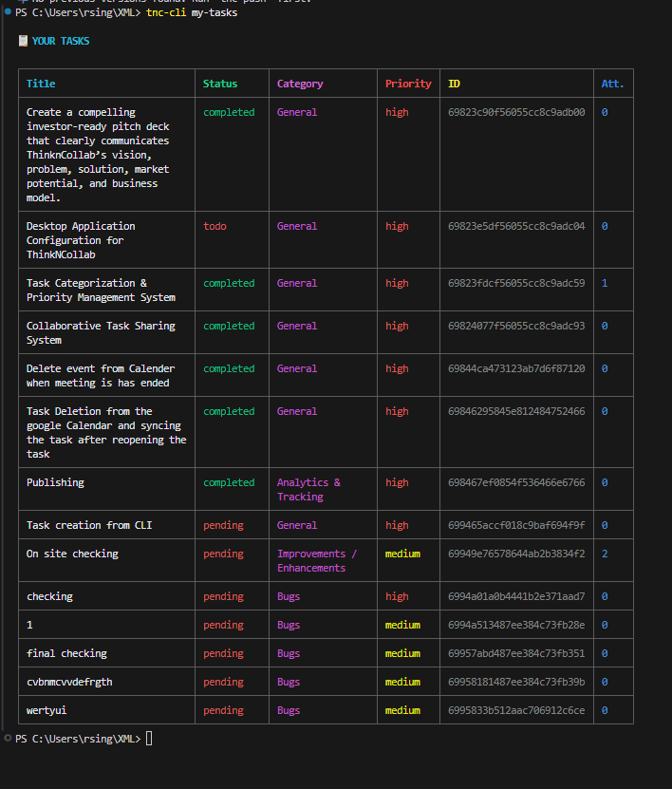Image resolution: width=672 pixels, height=789 pixels.
Task: Click the Priority column header
Action: 408,85
